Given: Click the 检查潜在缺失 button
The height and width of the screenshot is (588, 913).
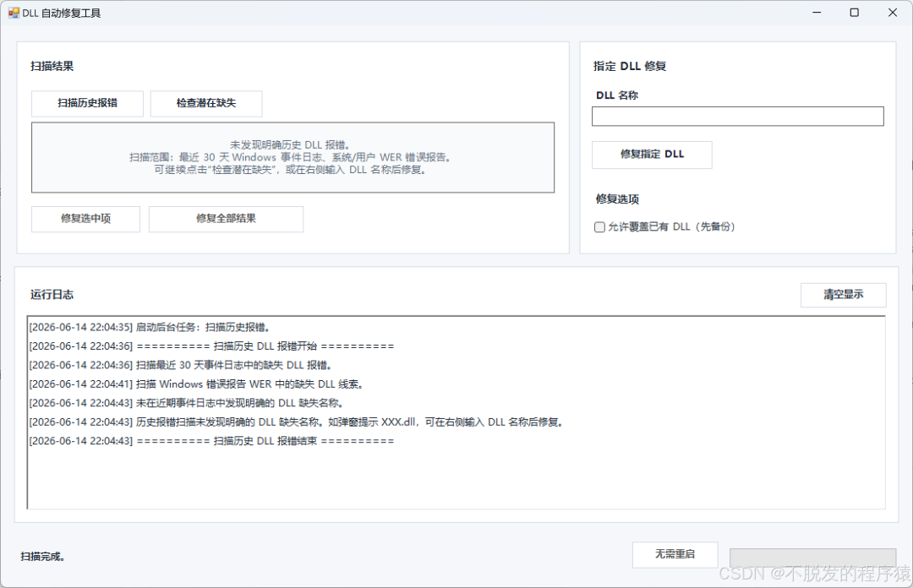Looking at the screenshot, I should tap(206, 103).
